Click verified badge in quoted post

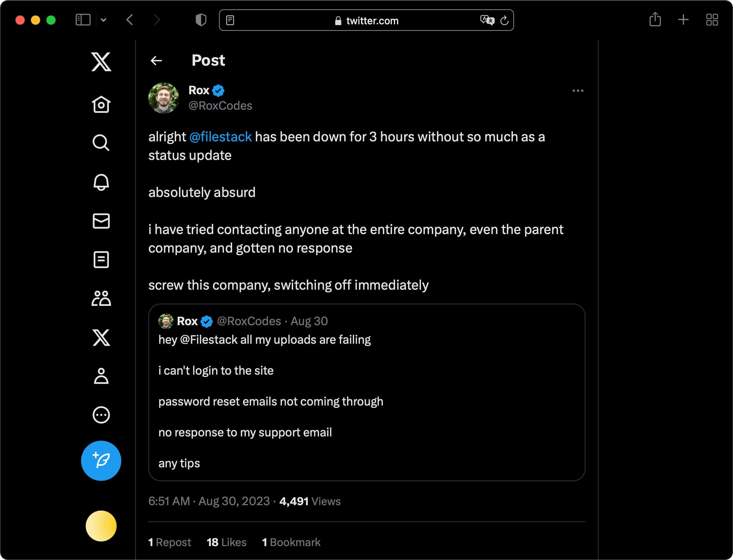point(207,321)
